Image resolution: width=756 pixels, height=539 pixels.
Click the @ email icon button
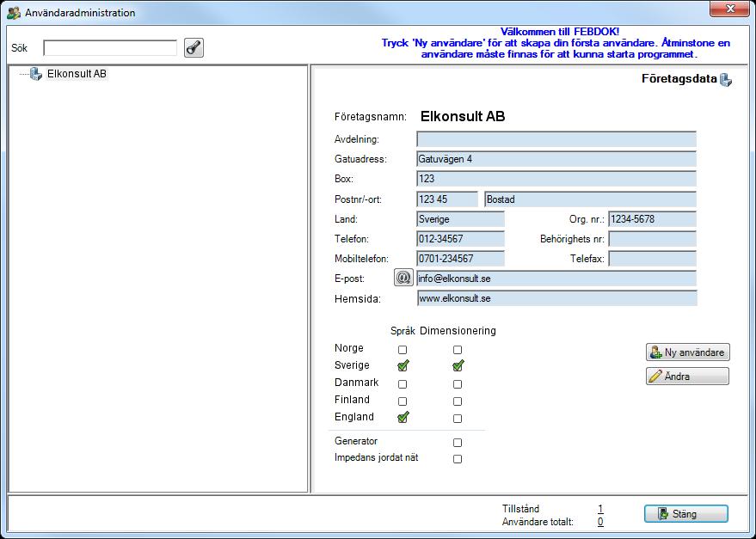point(403,278)
